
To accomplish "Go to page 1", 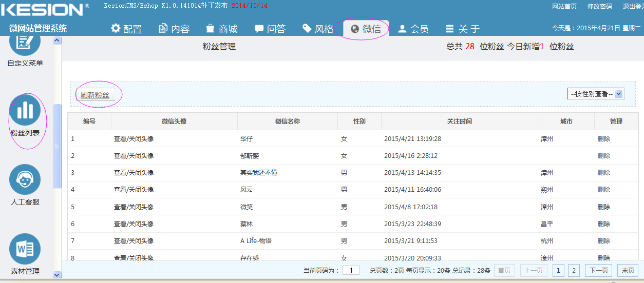I will coord(558,271).
